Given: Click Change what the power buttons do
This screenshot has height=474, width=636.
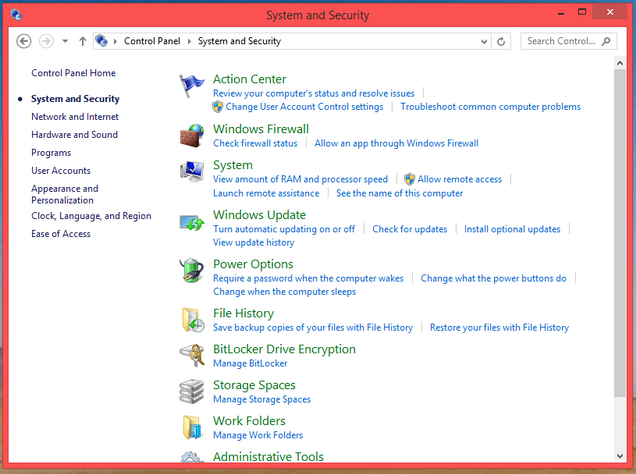Looking at the screenshot, I should 493,278.
